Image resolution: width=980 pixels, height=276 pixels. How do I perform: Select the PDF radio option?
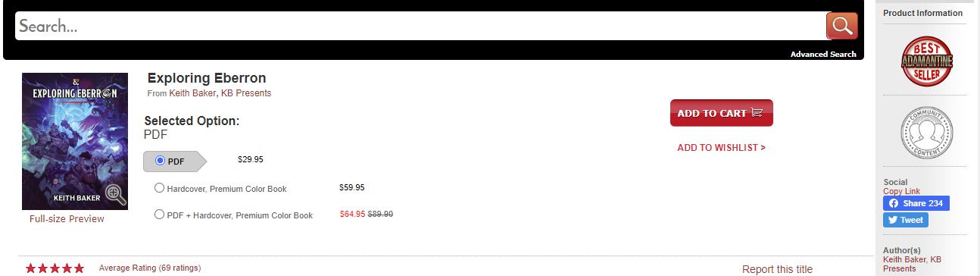coord(160,161)
